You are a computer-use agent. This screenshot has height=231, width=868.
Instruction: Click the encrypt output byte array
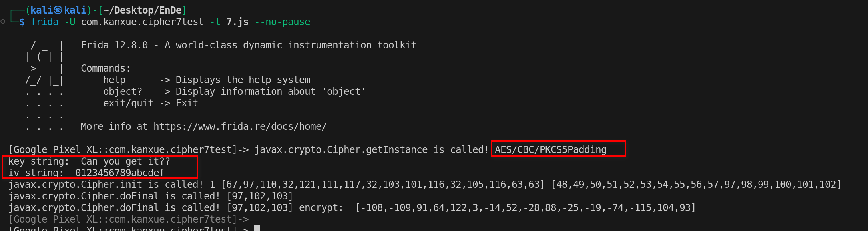pos(526,208)
